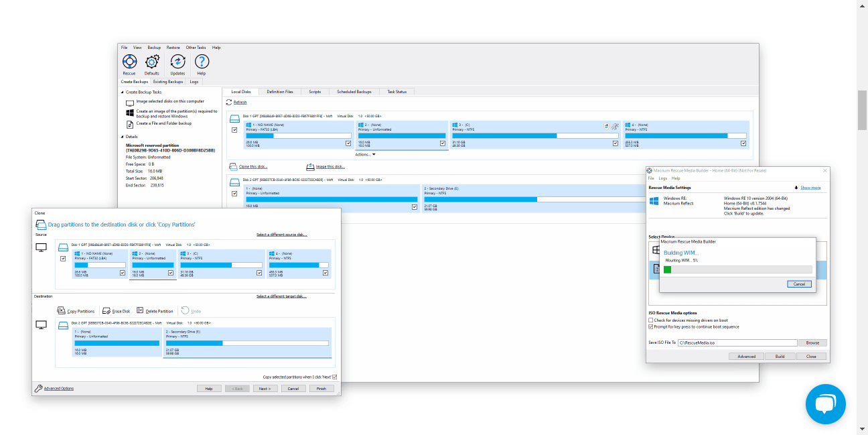This screenshot has height=435, width=868.
Task: Click the Save ISO File To path field
Action: (x=736, y=343)
